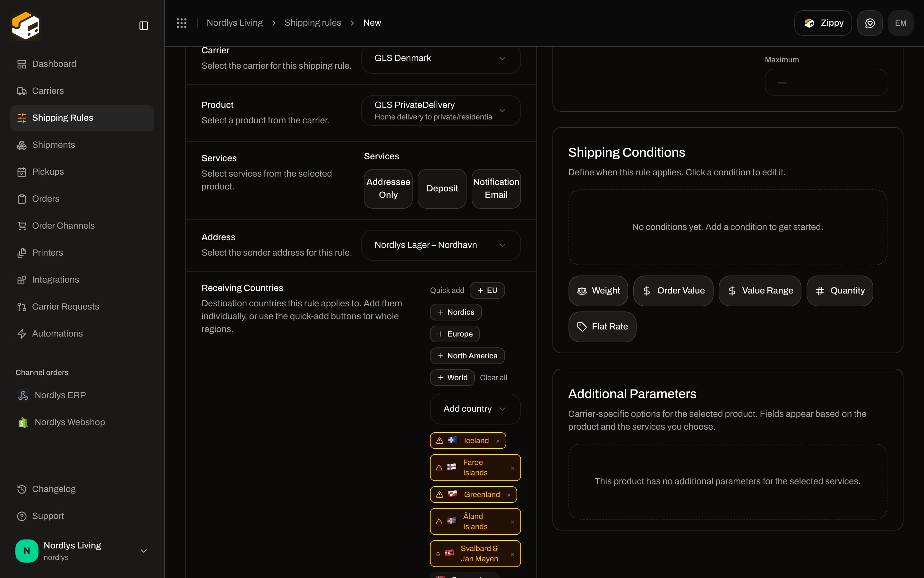924x578 pixels.
Task: Click Shipping rules breadcrumb
Action: [x=313, y=23]
